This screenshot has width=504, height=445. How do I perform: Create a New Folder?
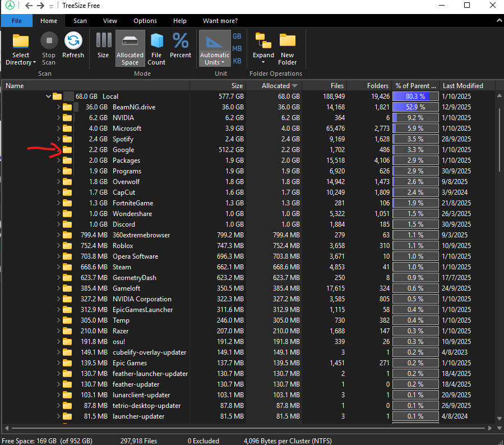click(288, 49)
